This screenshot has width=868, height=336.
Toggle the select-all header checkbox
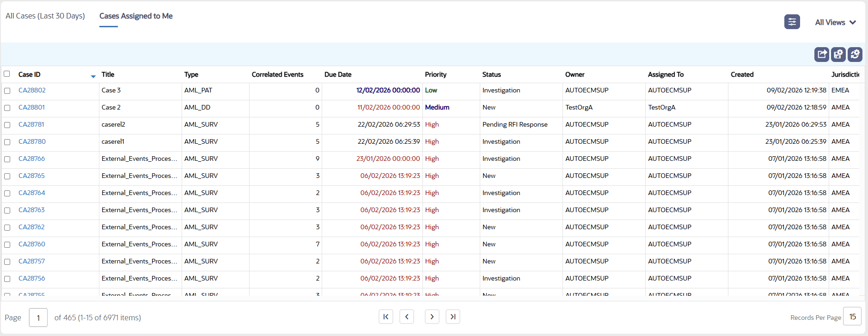7,74
